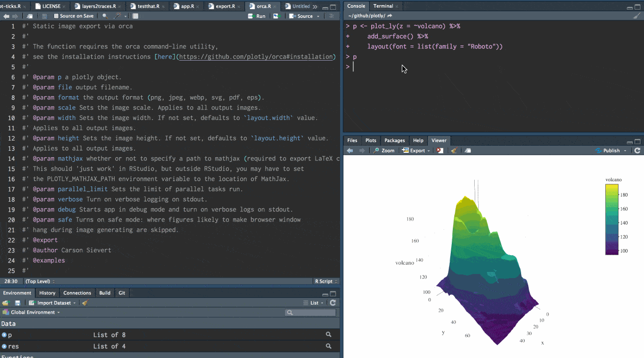Go forward to next source location arrow
This screenshot has height=358, width=644.
coord(14,16)
